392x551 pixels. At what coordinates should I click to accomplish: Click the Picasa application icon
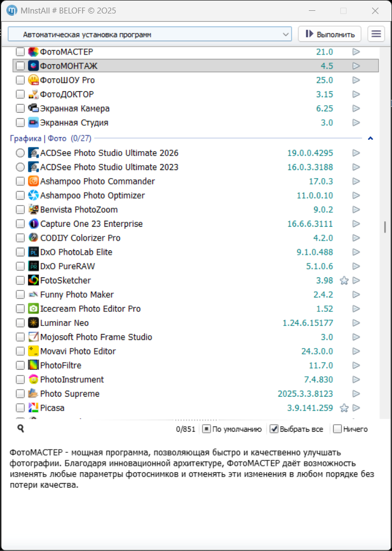[33, 408]
